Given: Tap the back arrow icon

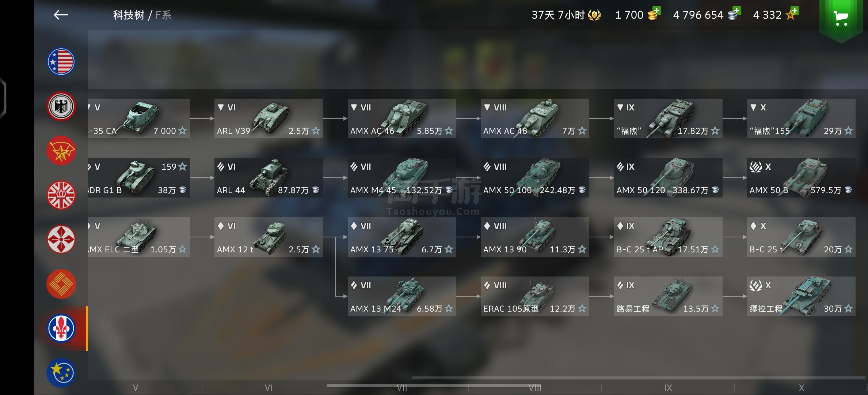Looking at the screenshot, I should (x=61, y=15).
